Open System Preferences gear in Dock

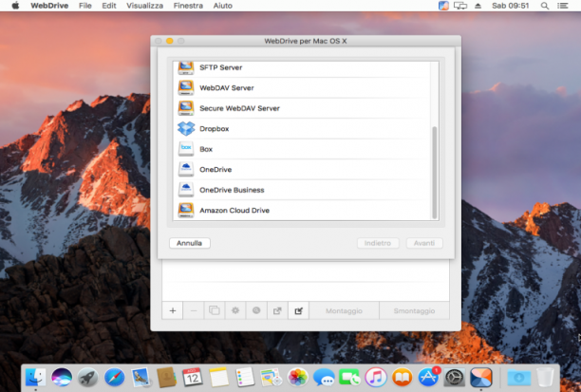pyautogui.click(x=455, y=378)
